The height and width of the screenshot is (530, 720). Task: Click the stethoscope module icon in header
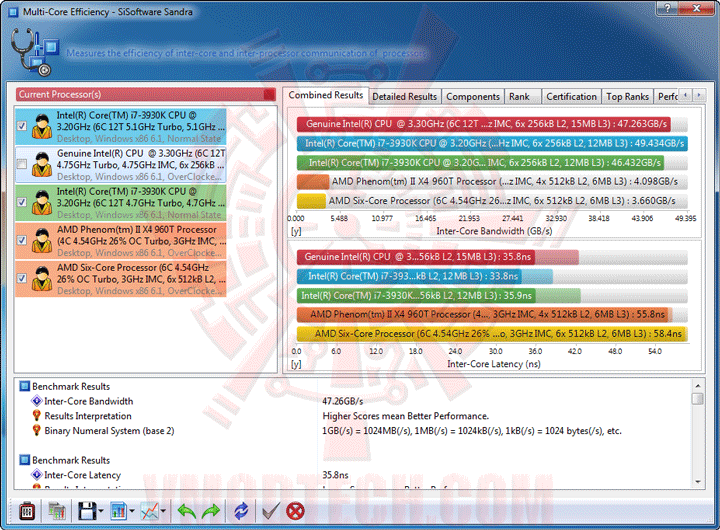(x=34, y=52)
